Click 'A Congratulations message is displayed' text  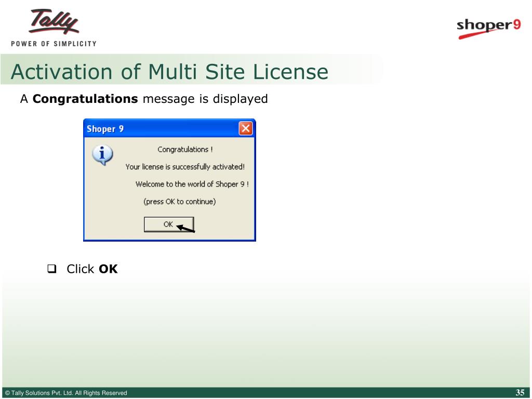tap(144, 99)
